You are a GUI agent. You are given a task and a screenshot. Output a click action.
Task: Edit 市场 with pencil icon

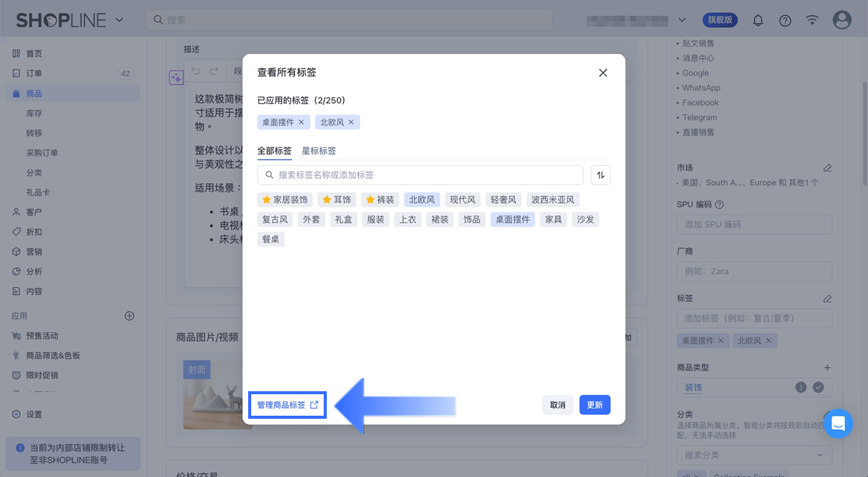point(827,168)
